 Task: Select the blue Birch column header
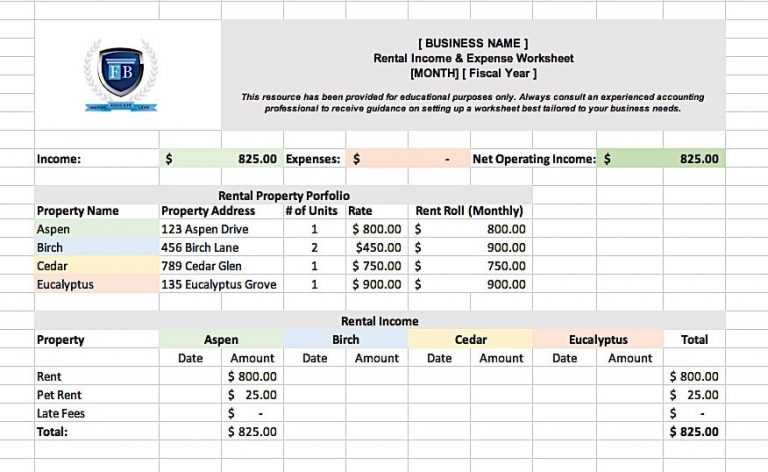point(345,340)
